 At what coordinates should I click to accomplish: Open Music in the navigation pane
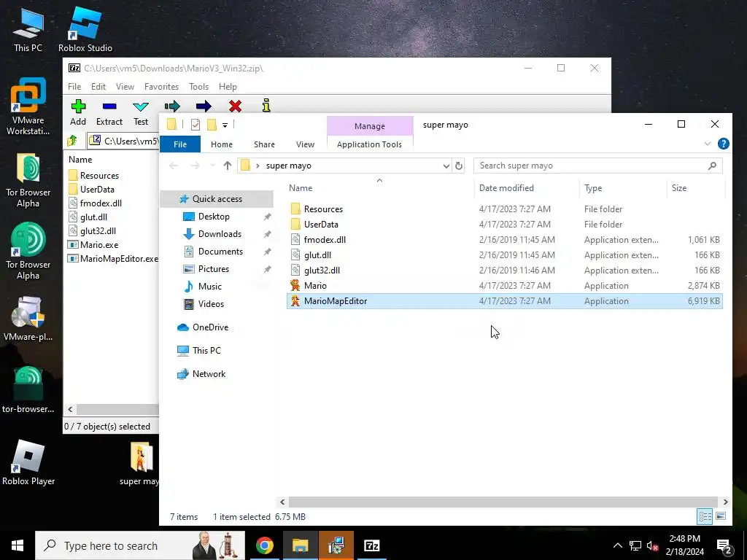coord(209,286)
